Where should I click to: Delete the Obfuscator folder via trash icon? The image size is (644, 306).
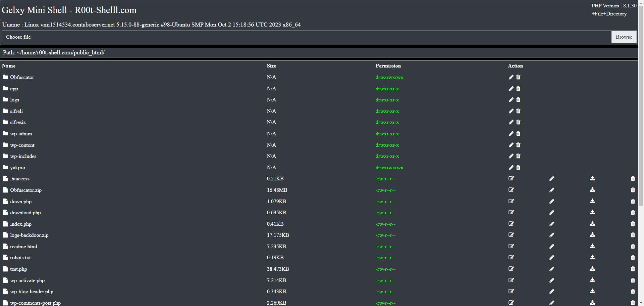pyautogui.click(x=518, y=77)
